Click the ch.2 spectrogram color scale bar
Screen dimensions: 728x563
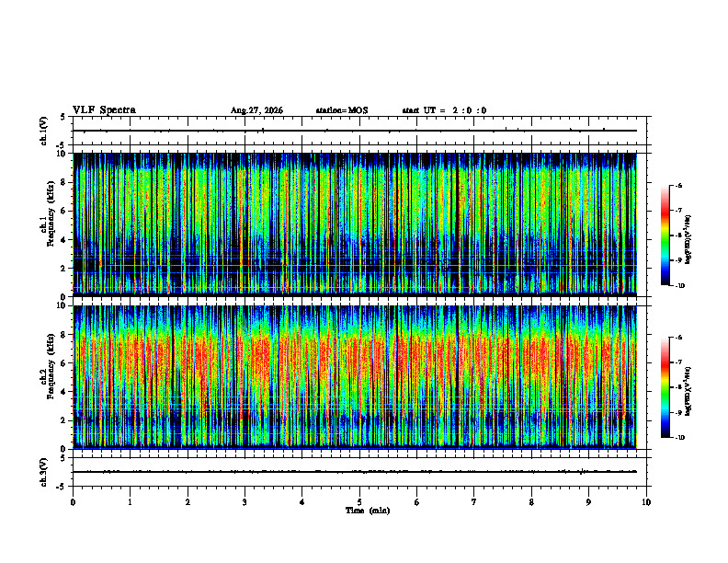tap(665, 387)
